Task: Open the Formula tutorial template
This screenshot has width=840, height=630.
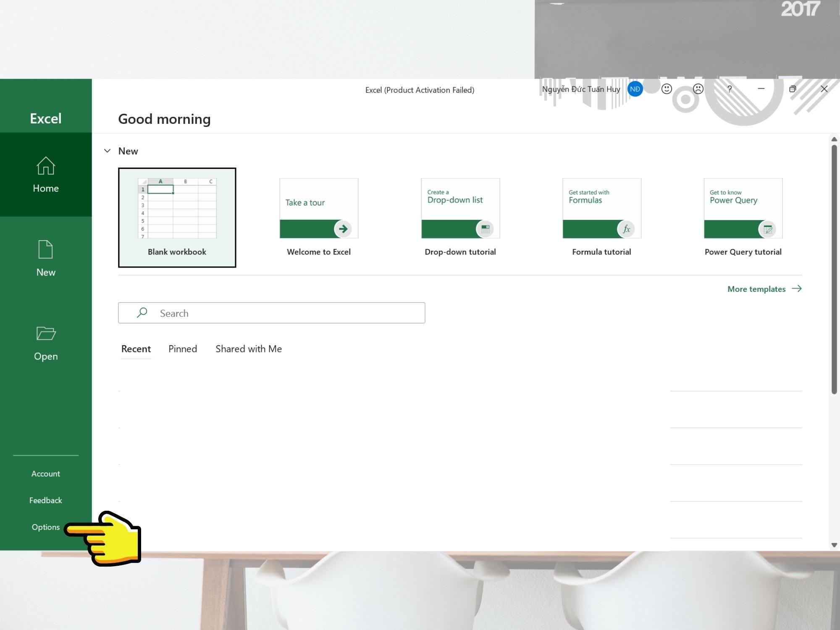Action: coord(602,218)
